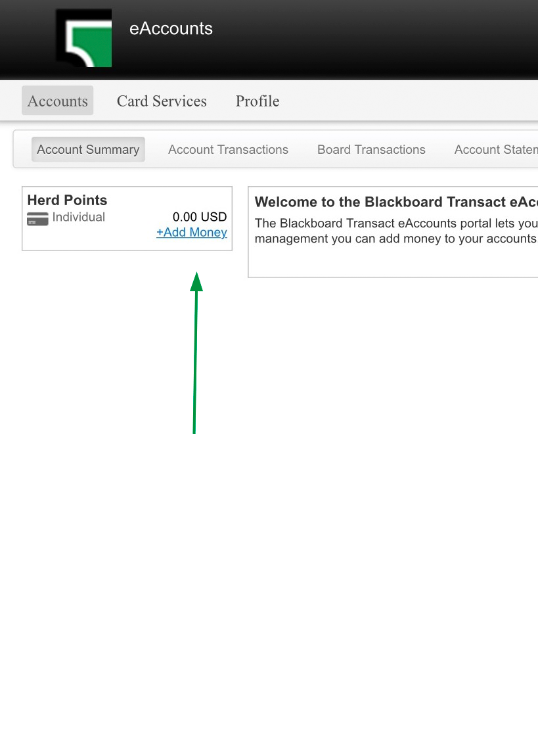Click the green eAccounts logo
538x756 pixels.
84,37
